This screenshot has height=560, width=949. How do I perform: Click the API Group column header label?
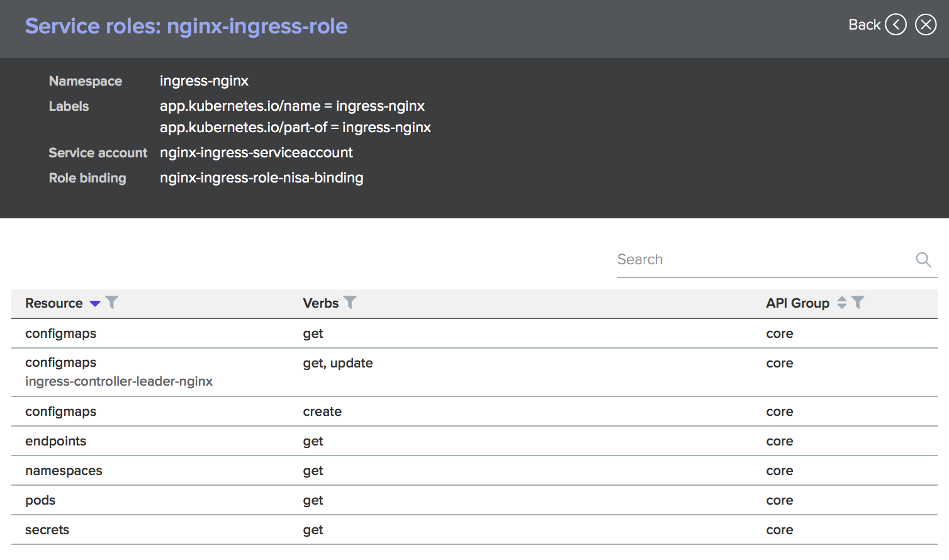click(797, 303)
